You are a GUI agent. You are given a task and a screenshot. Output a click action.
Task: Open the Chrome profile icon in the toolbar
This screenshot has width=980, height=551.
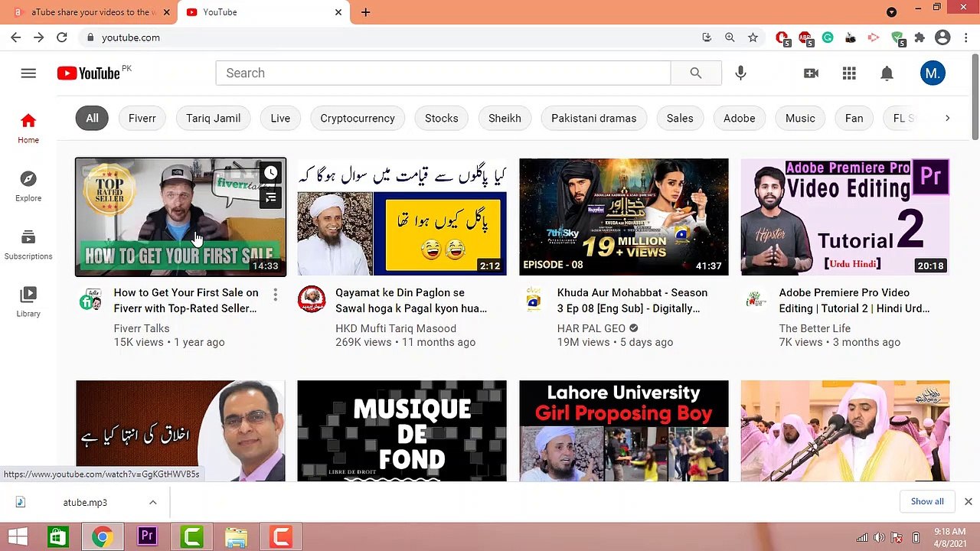[942, 37]
